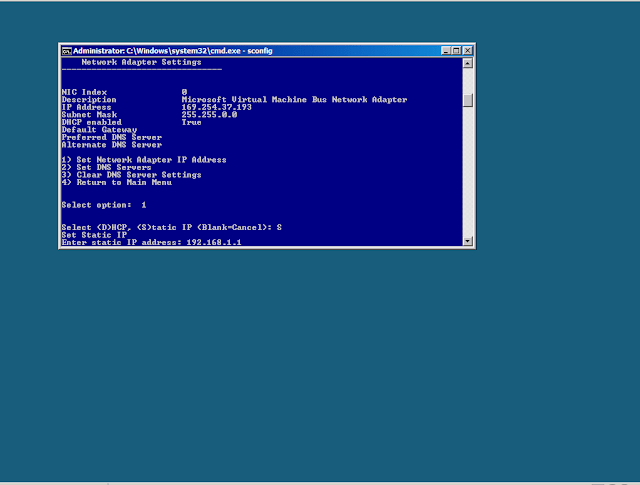Click option 4 Return to Main Menu
This screenshot has width=640, height=485.
(116, 182)
